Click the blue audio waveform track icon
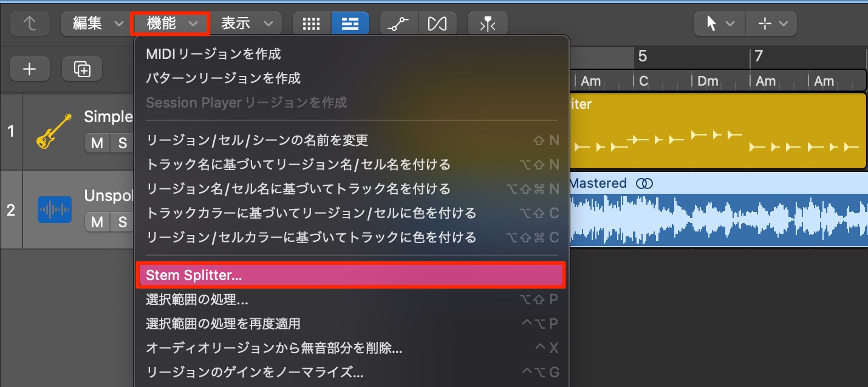The height and width of the screenshot is (387, 868). (x=55, y=210)
